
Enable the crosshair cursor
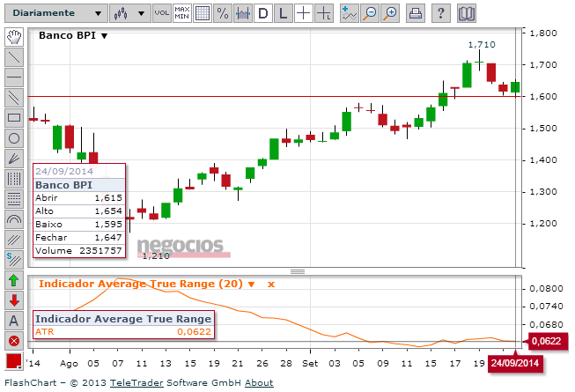(x=303, y=13)
